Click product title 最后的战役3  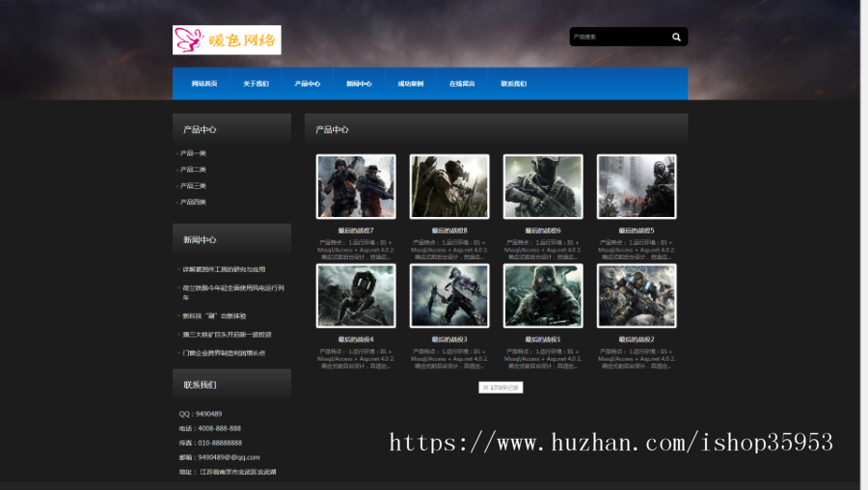tap(449, 340)
